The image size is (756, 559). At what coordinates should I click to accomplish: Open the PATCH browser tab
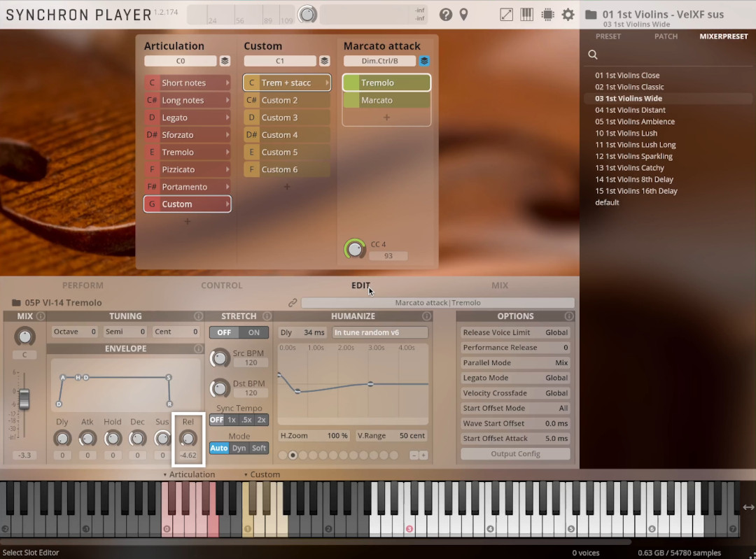click(666, 36)
